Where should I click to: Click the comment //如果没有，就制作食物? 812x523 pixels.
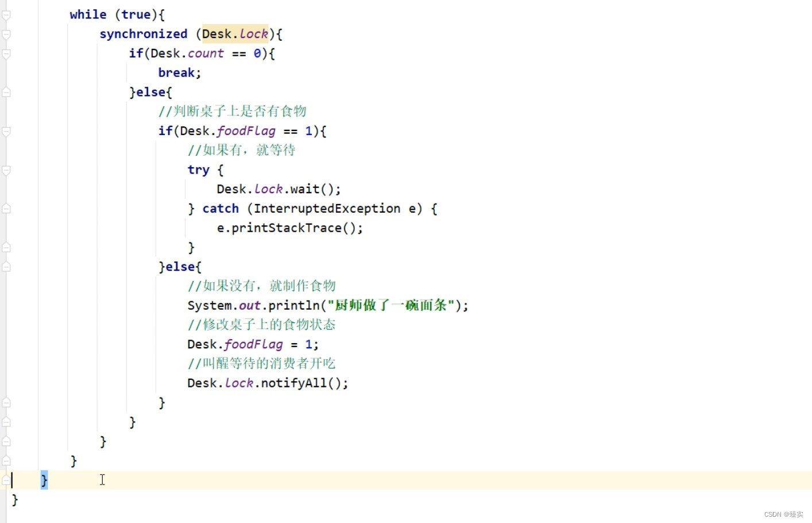262,286
